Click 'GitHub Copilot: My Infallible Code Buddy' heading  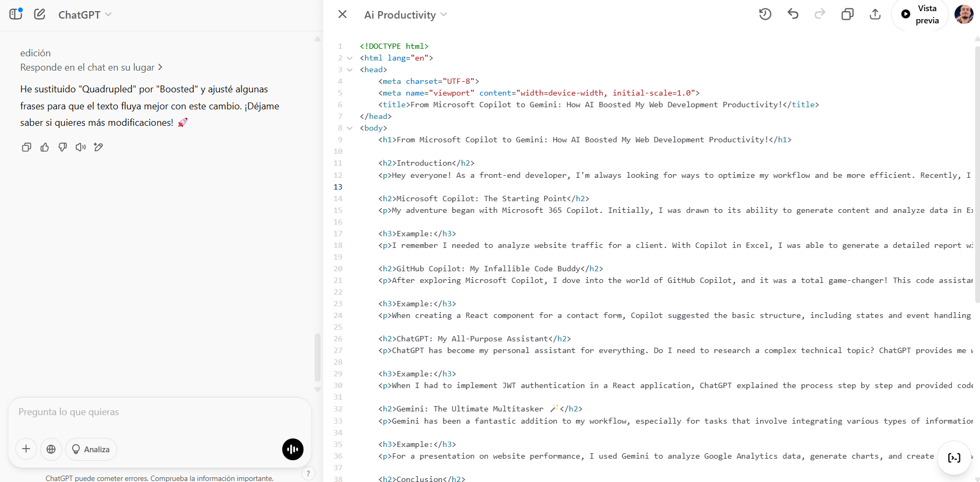[x=491, y=269]
